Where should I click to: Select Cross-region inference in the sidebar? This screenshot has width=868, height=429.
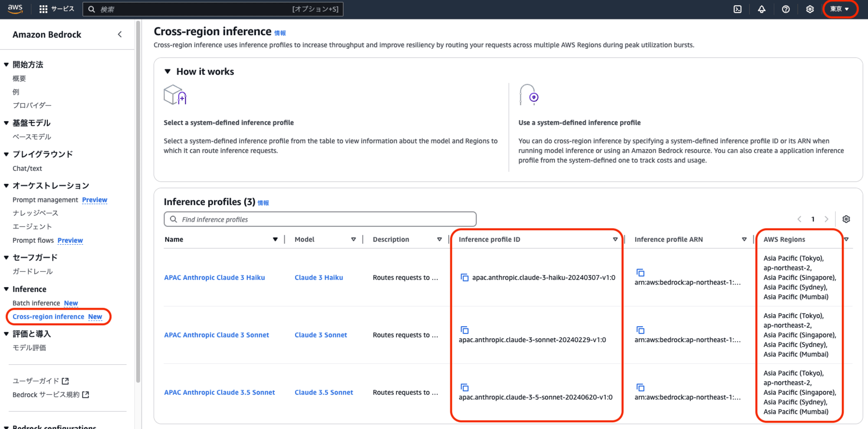click(x=48, y=317)
